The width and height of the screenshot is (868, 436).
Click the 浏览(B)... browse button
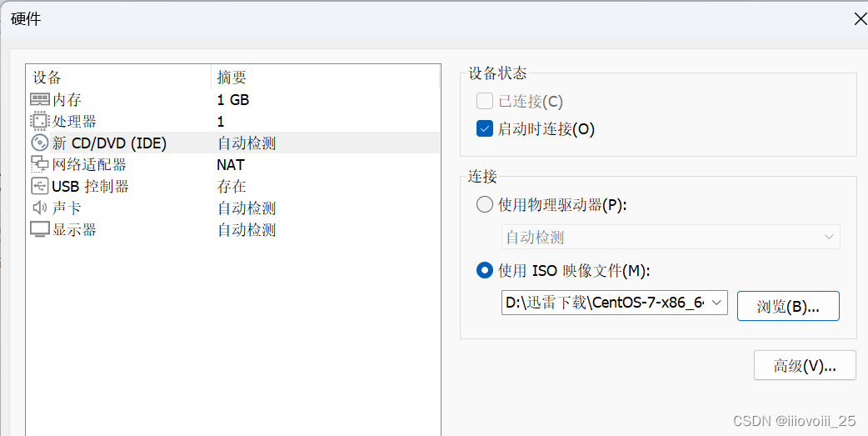pos(788,306)
